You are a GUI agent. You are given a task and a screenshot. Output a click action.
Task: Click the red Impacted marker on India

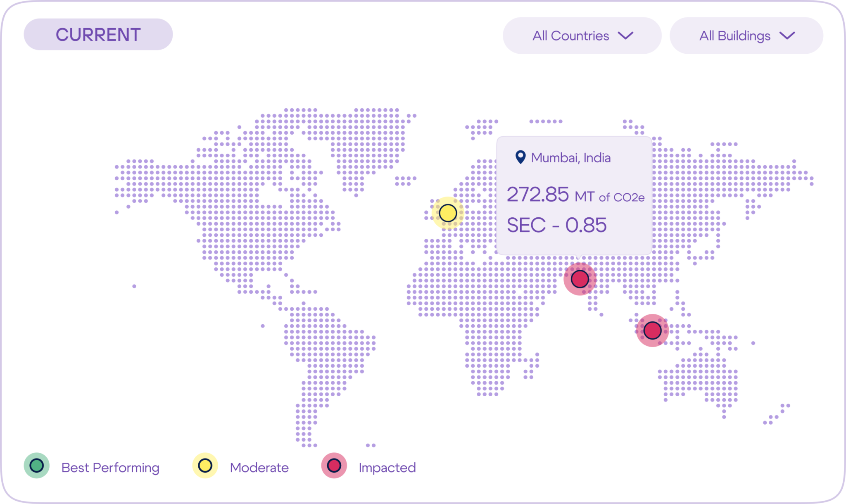(x=580, y=279)
